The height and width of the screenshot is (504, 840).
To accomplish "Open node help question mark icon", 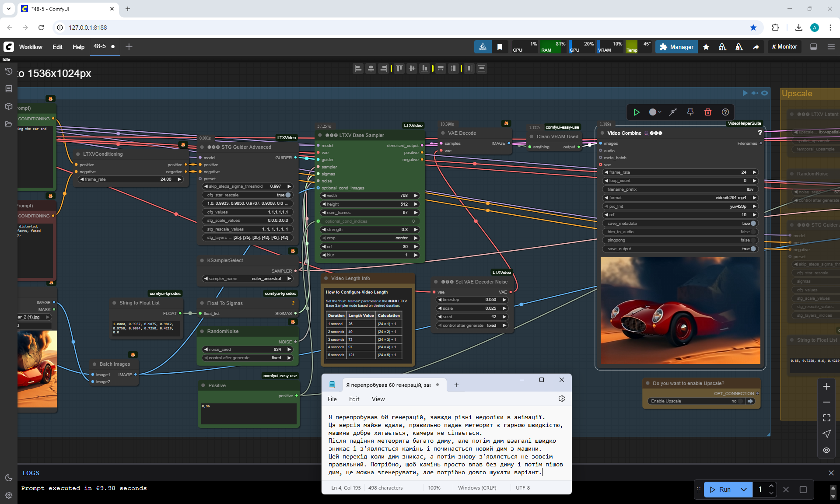I will click(x=725, y=112).
